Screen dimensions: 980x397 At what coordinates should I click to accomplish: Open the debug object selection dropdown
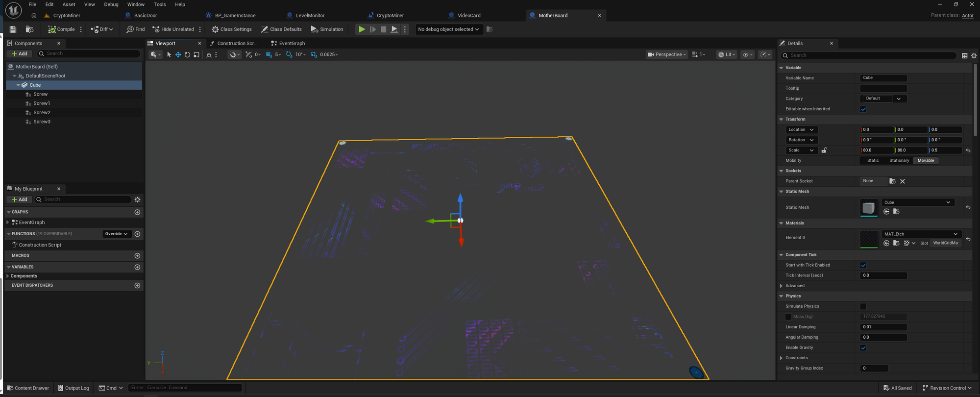pos(448,29)
